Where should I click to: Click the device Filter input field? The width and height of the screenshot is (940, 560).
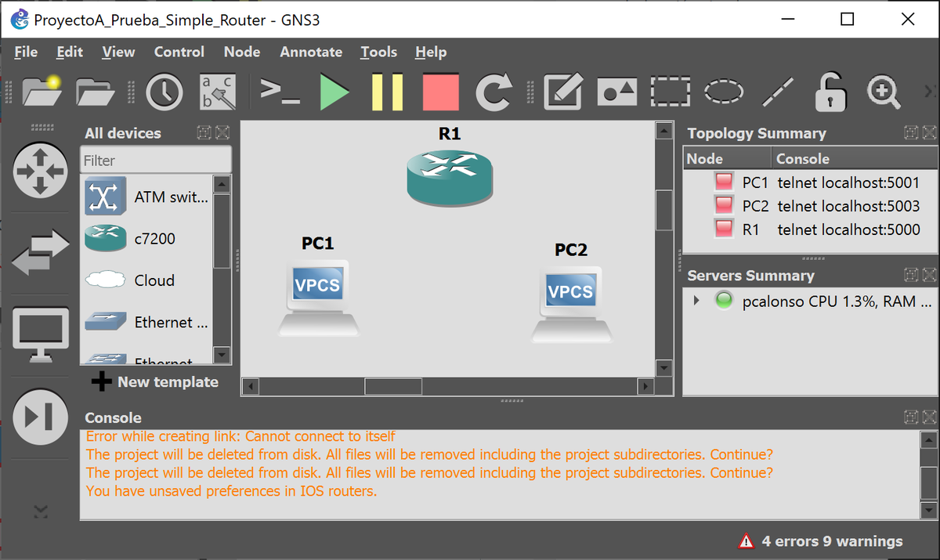156,160
